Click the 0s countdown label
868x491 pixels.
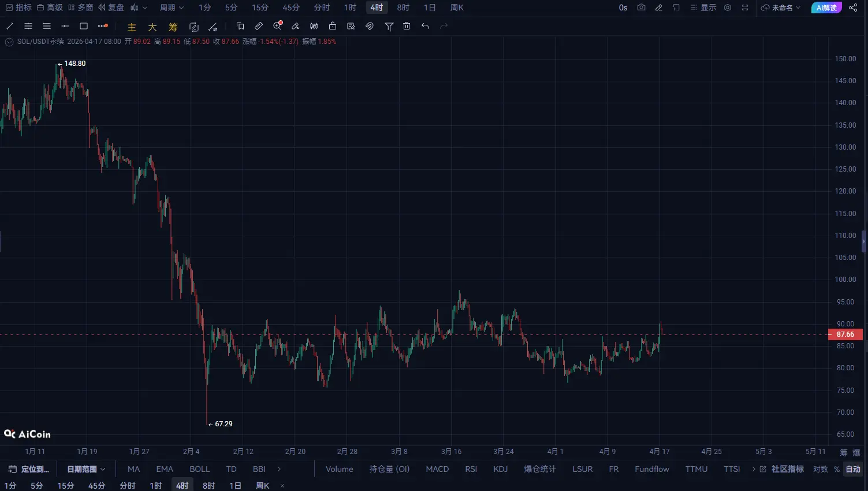pos(623,8)
